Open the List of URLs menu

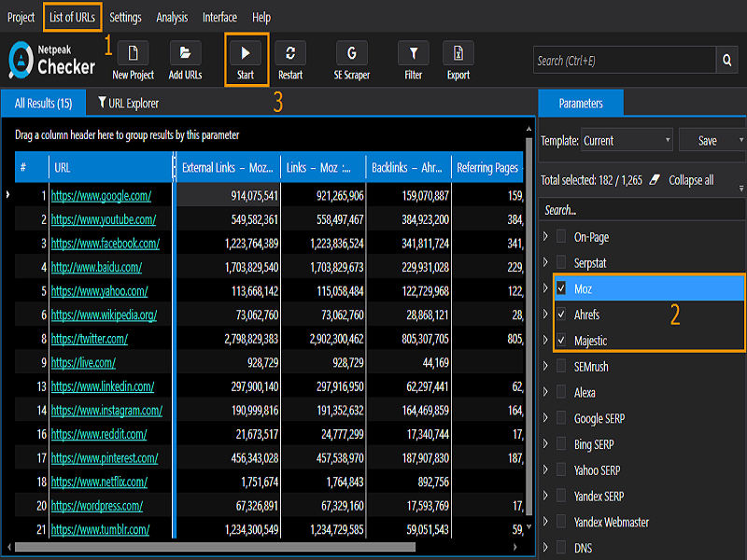coord(73,17)
